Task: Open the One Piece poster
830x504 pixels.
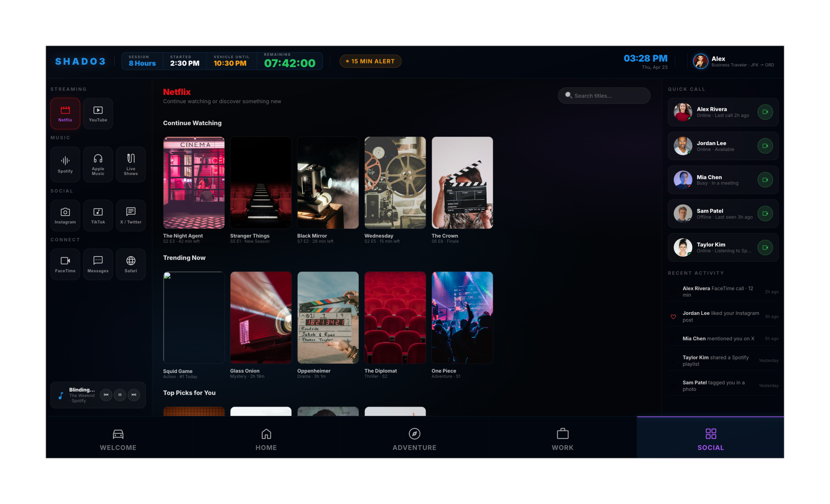Action: (462, 318)
